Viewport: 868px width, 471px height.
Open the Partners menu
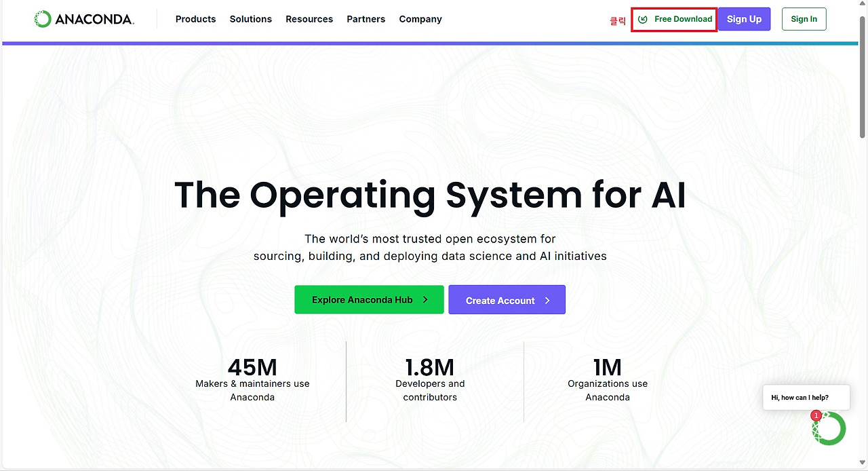tap(366, 19)
